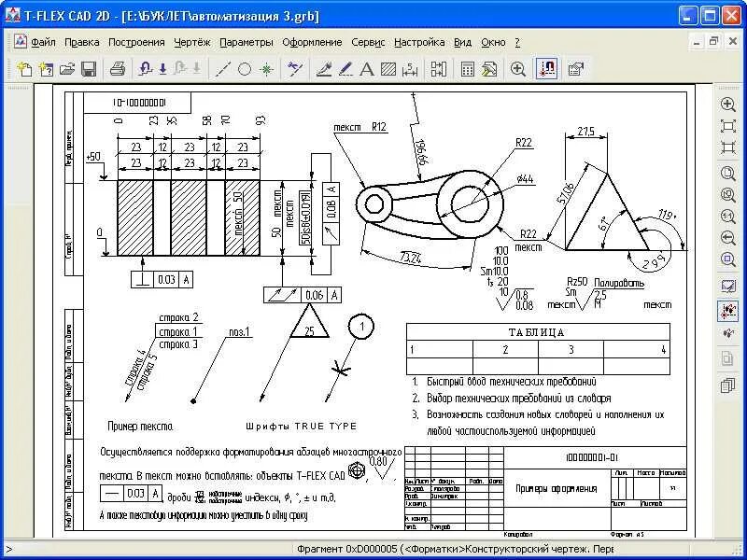Select the construction Line tool

coord(223,69)
